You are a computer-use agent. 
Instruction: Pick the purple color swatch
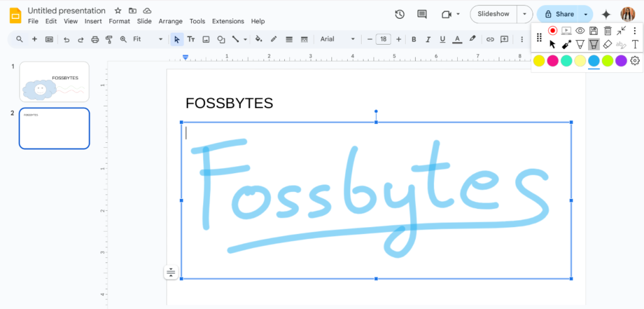click(x=621, y=60)
